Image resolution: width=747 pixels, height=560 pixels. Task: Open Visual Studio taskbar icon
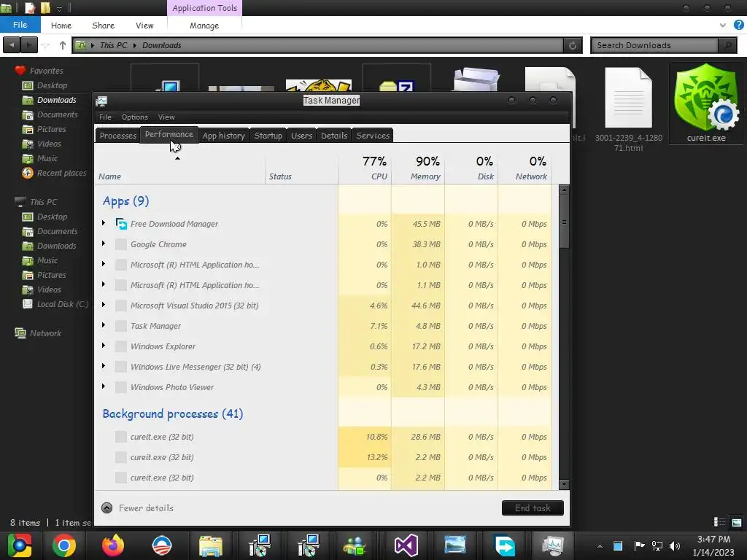[x=406, y=545]
